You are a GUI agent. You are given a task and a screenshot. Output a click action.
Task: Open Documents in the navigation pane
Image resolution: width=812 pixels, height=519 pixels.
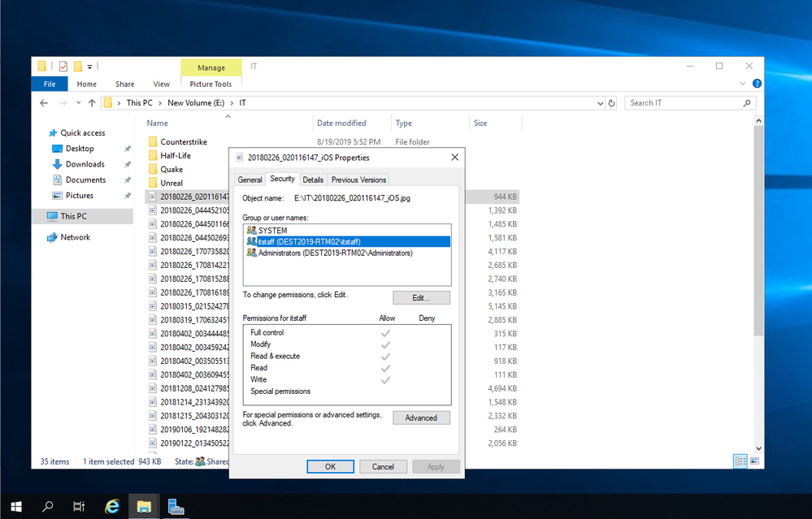(x=85, y=179)
